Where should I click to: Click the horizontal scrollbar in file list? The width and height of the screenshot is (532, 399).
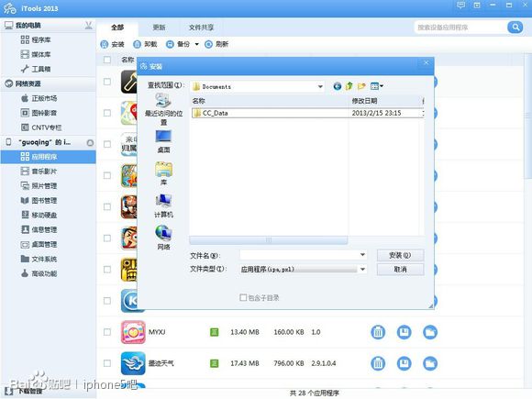pyautogui.click(x=269, y=240)
